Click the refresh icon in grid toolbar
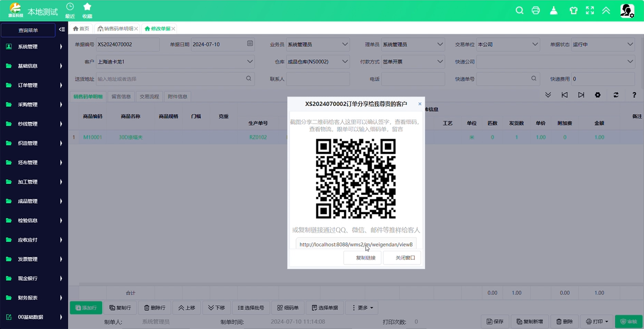This screenshot has width=644, height=329. (616, 94)
